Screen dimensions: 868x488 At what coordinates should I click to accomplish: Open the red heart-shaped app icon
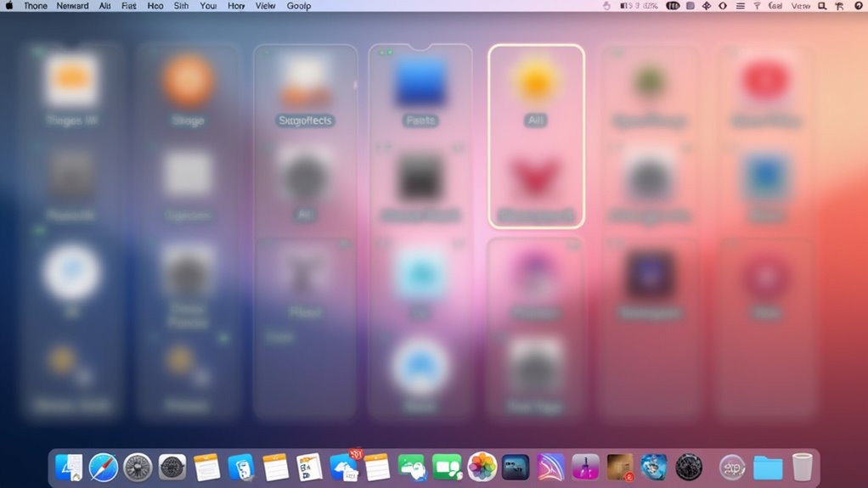[x=535, y=177]
